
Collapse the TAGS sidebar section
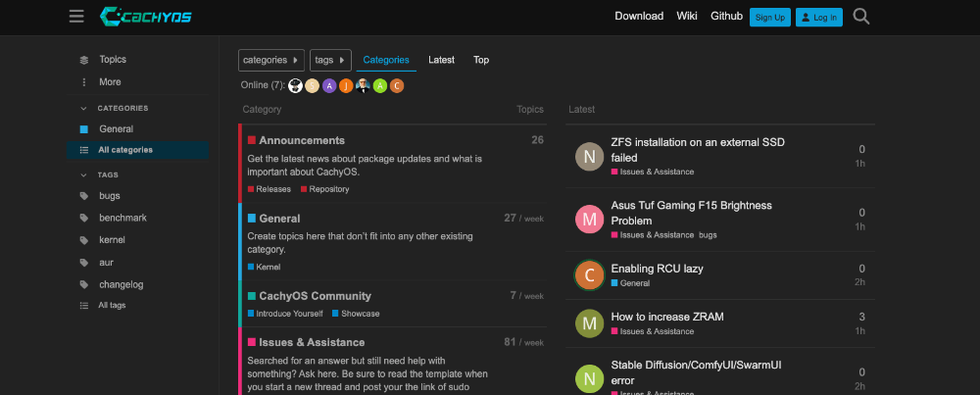[99, 175]
